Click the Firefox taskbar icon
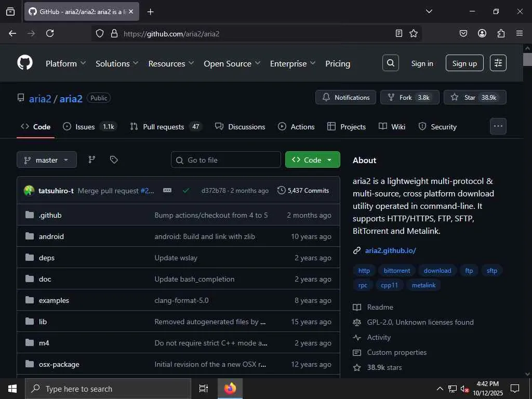 tap(230, 389)
